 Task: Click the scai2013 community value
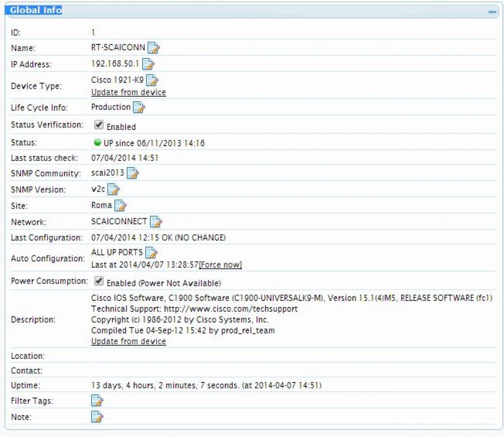[108, 173]
